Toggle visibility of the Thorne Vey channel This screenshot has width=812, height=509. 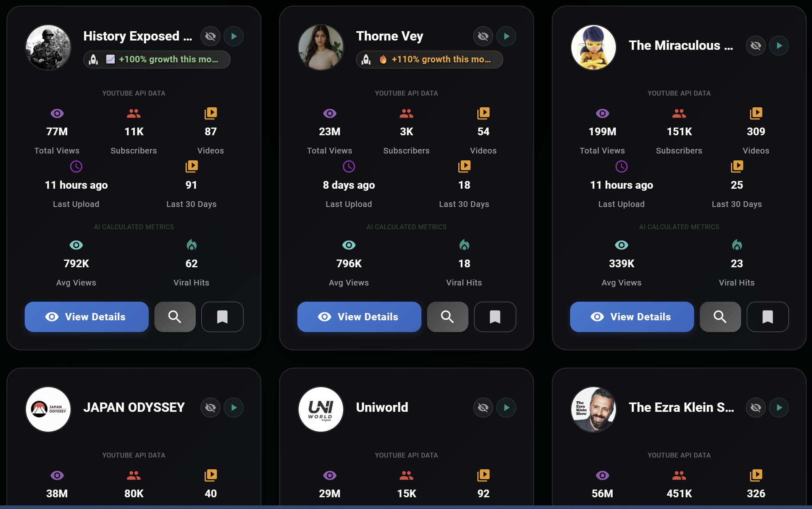483,36
